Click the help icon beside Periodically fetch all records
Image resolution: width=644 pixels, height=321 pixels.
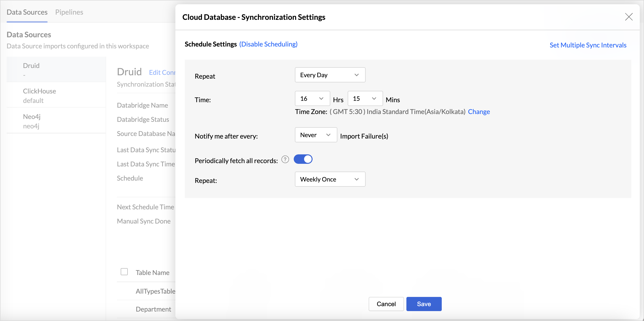point(285,159)
